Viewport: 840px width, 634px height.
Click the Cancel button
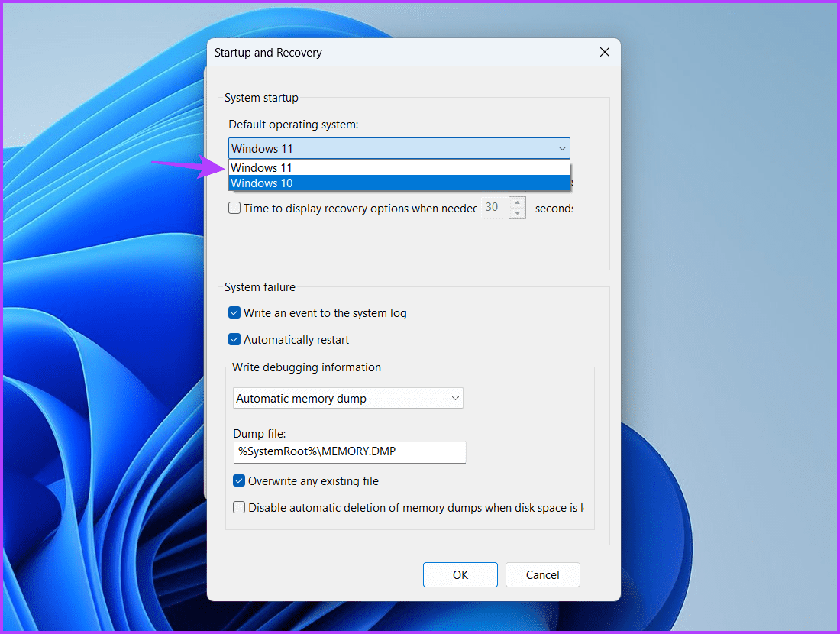click(542, 574)
